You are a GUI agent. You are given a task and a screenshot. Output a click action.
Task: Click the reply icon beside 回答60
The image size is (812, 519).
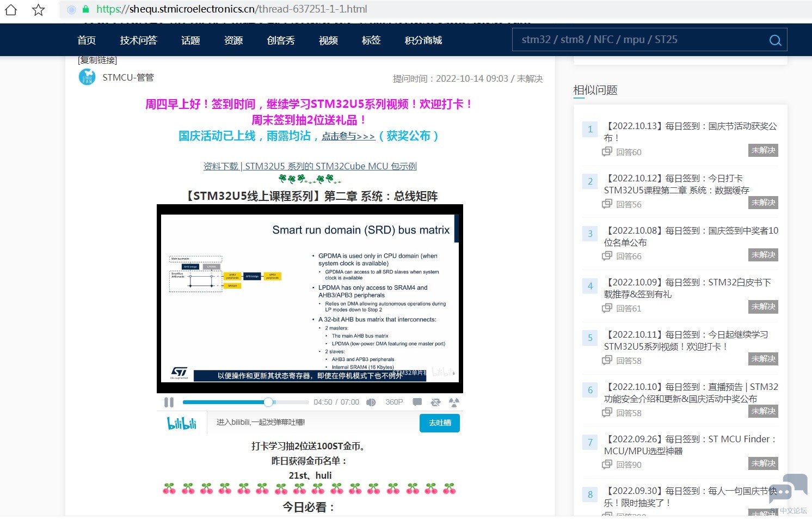click(x=607, y=152)
